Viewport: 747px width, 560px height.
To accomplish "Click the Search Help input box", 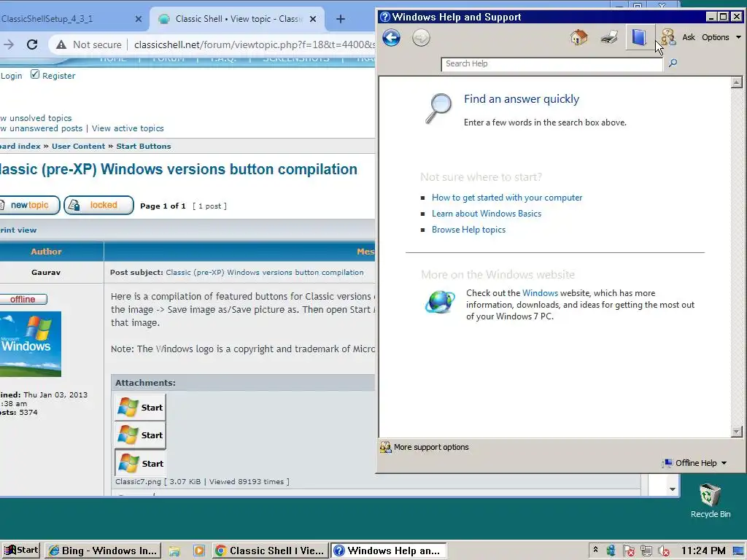I will pos(551,64).
